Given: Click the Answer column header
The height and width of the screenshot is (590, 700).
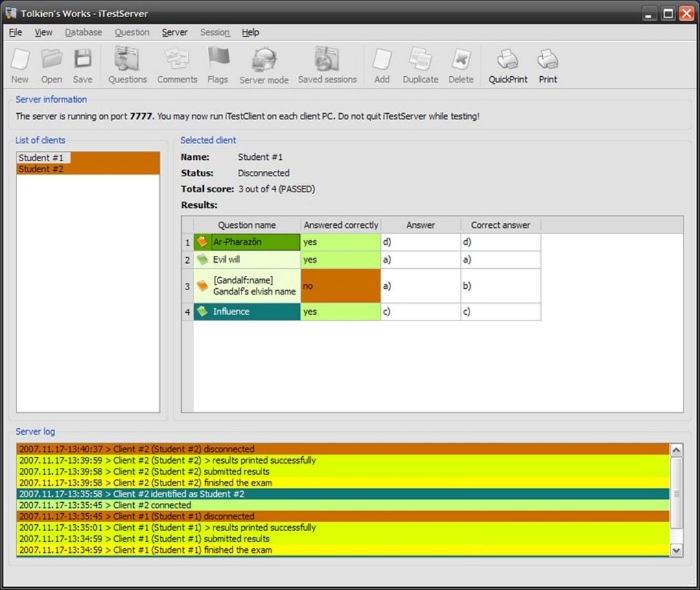Looking at the screenshot, I should (x=421, y=225).
